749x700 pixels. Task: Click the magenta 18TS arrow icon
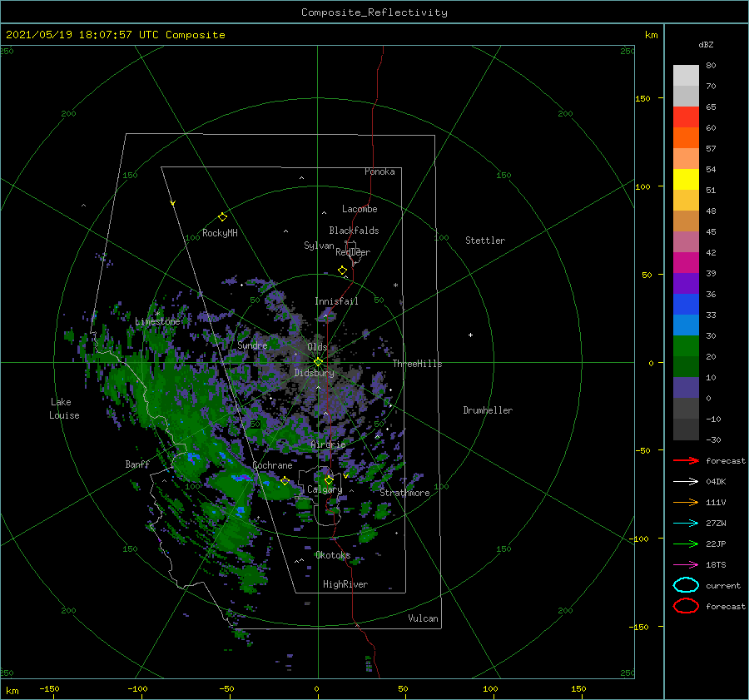686,565
